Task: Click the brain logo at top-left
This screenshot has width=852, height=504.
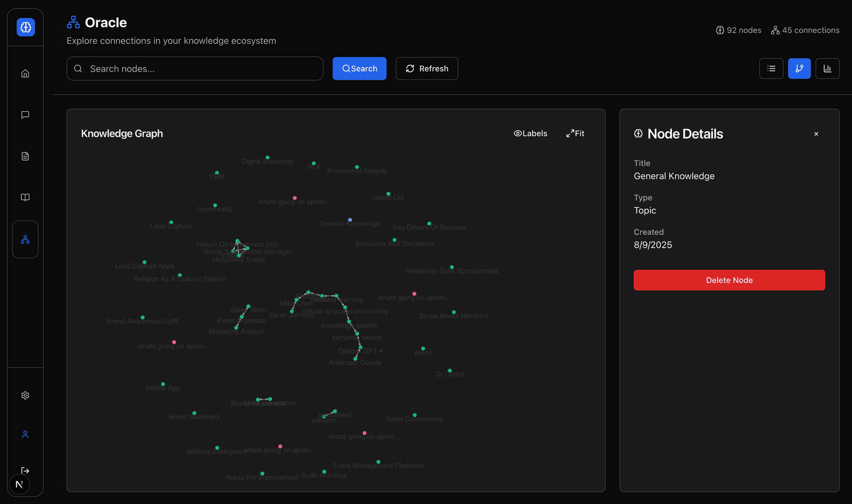Action: pos(26,28)
